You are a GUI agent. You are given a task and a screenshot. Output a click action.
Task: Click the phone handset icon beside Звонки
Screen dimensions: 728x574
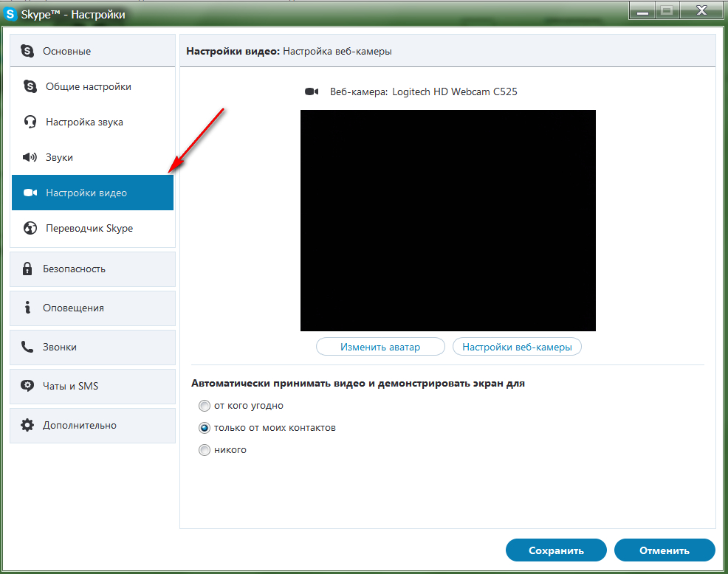pos(27,347)
